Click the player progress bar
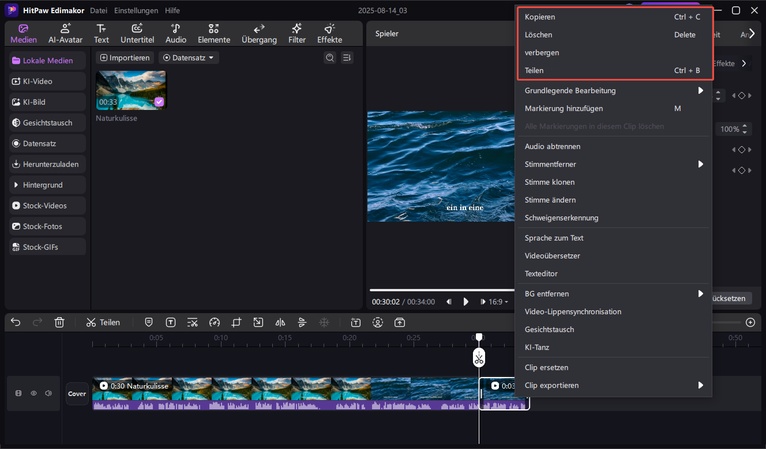Image resolution: width=766 pixels, height=449 pixels. click(442, 290)
